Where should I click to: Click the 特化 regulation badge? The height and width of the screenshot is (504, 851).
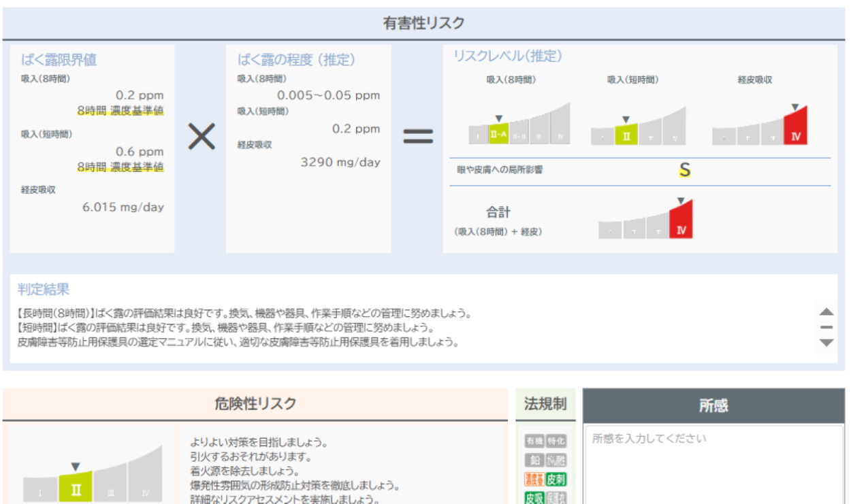point(556,441)
